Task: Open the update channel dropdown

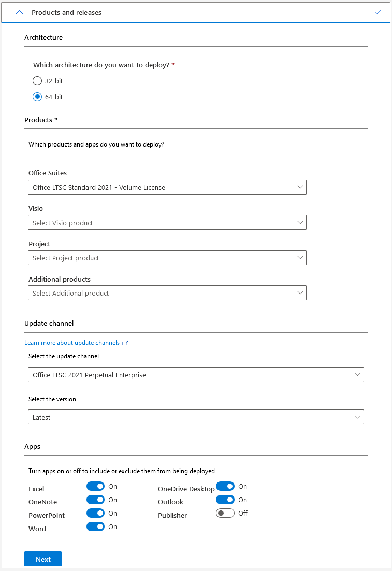Action: tap(196, 375)
